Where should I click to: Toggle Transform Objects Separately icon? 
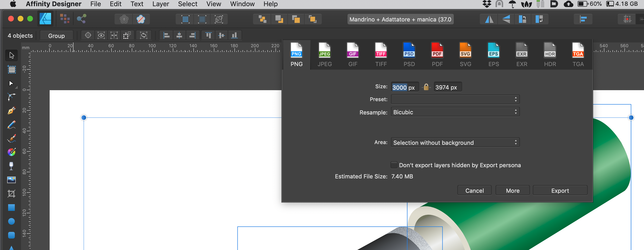127,36
